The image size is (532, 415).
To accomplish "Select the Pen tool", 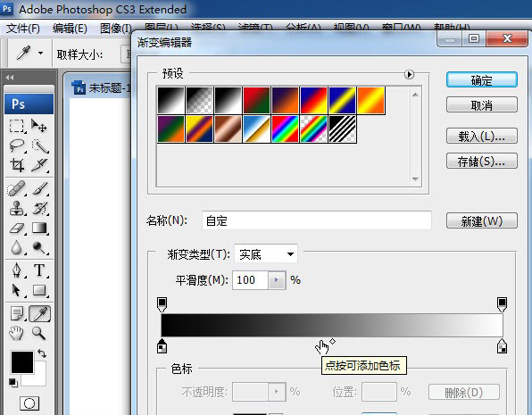I will click(x=16, y=270).
